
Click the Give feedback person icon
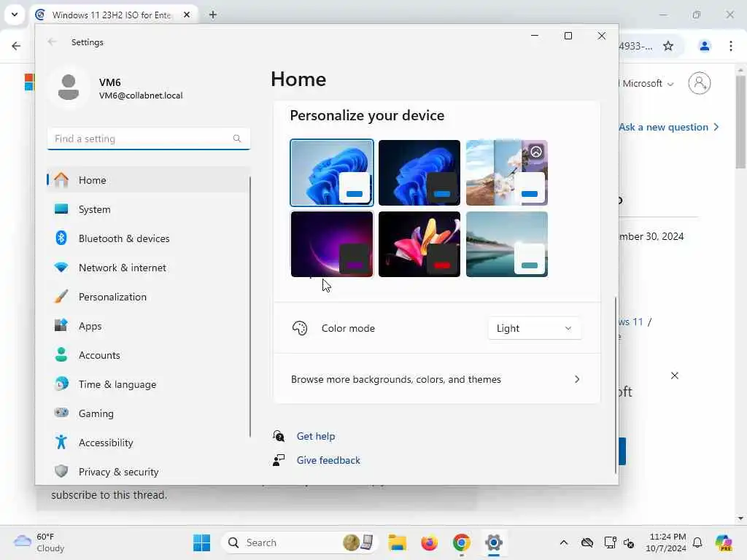(279, 460)
